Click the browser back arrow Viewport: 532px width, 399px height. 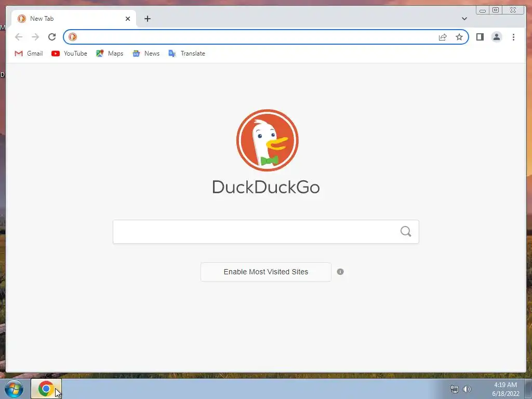19,37
